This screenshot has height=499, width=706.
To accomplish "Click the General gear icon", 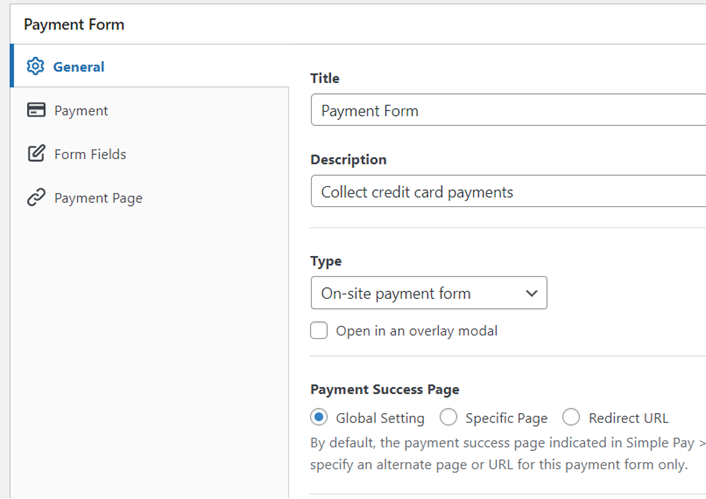I will (35, 66).
